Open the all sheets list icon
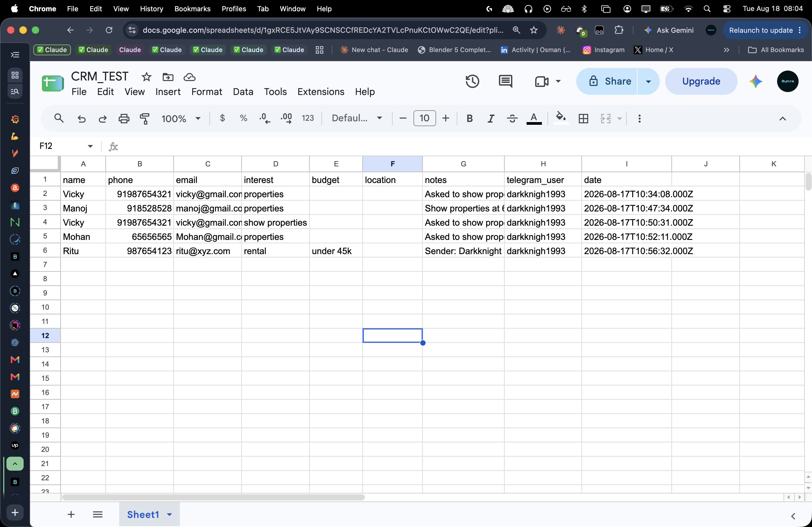The height and width of the screenshot is (527, 812). click(97, 514)
